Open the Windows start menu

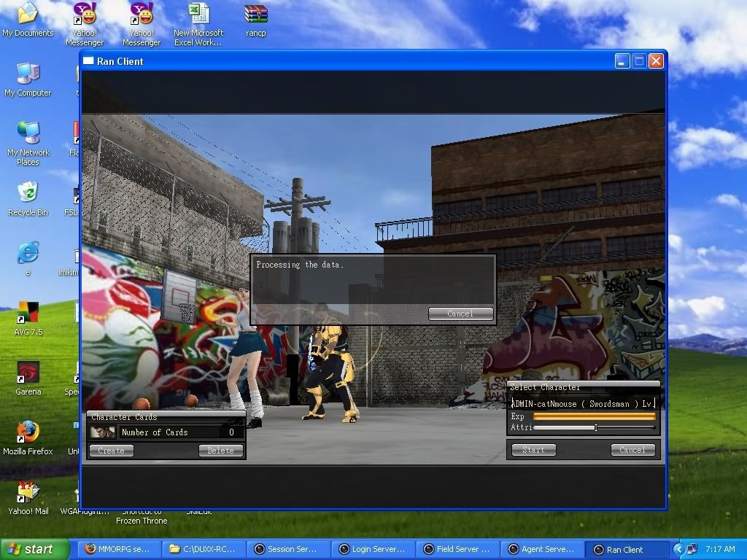(x=35, y=549)
